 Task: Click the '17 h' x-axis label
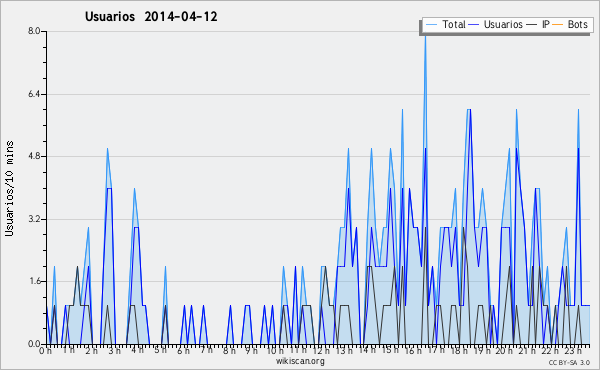[436, 350]
